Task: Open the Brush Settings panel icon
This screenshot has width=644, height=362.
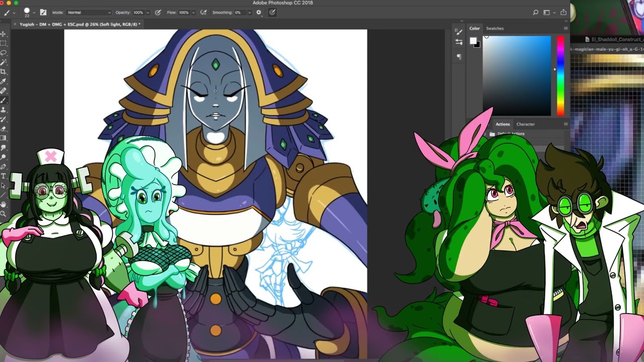Action: [x=459, y=32]
